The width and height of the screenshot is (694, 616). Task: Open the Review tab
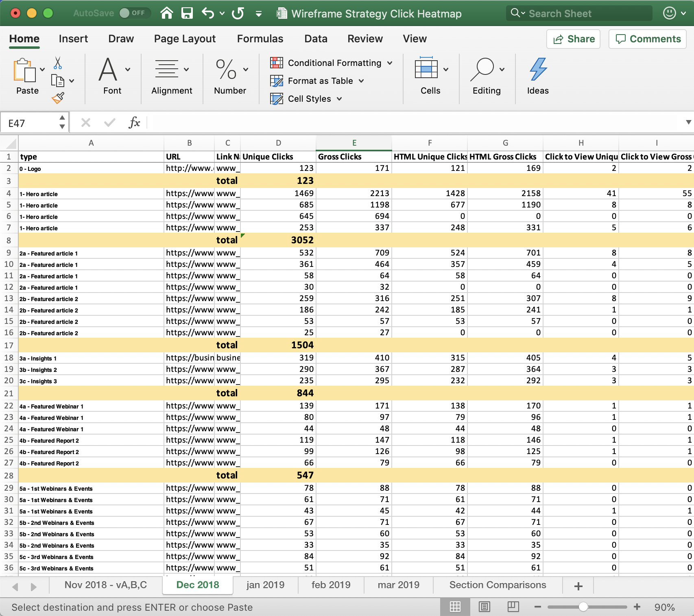click(x=365, y=39)
